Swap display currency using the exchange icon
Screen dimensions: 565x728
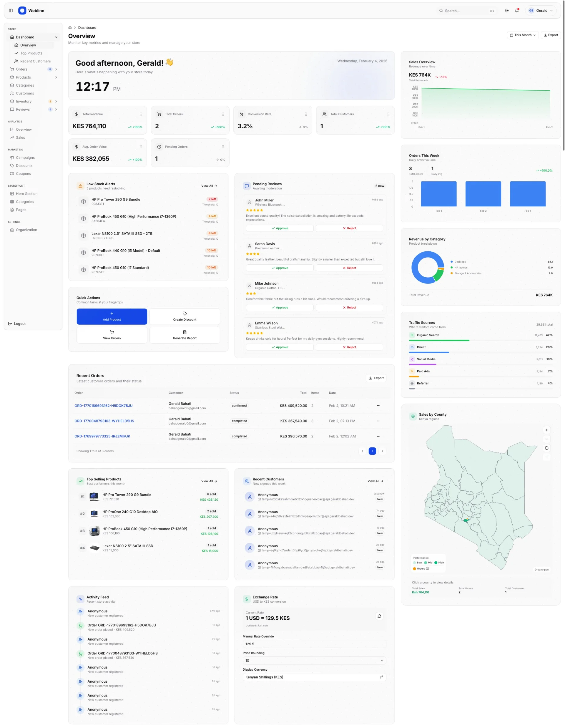381,677
